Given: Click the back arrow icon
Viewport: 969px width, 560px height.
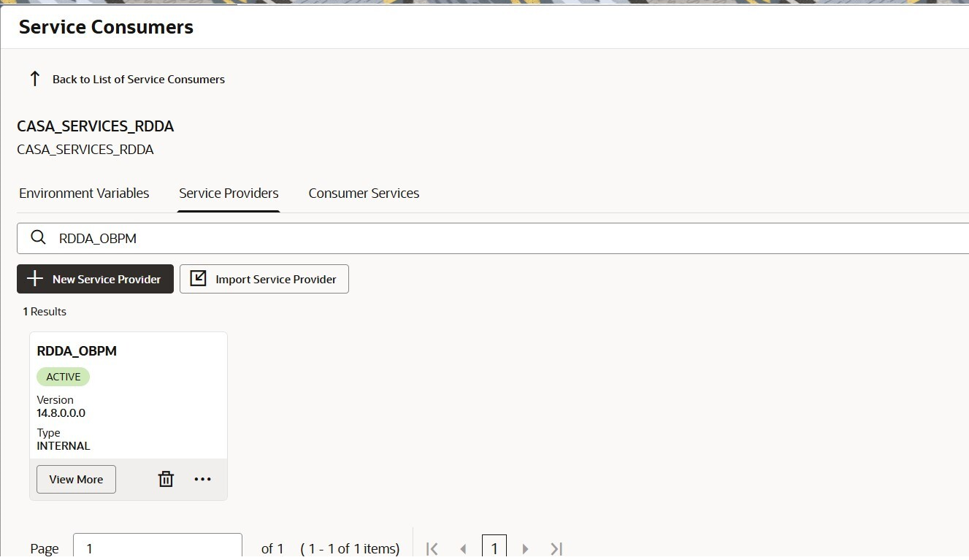Looking at the screenshot, I should click(34, 79).
